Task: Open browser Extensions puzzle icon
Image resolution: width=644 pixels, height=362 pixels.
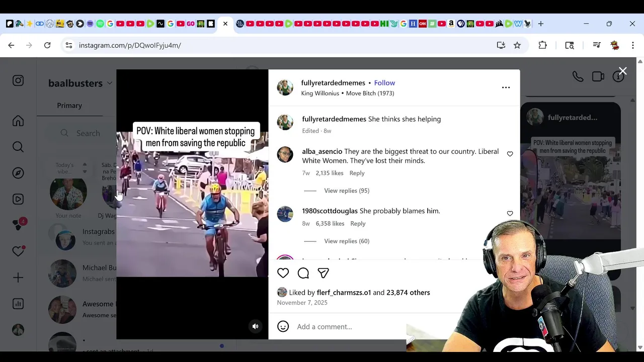Action: click(542, 45)
